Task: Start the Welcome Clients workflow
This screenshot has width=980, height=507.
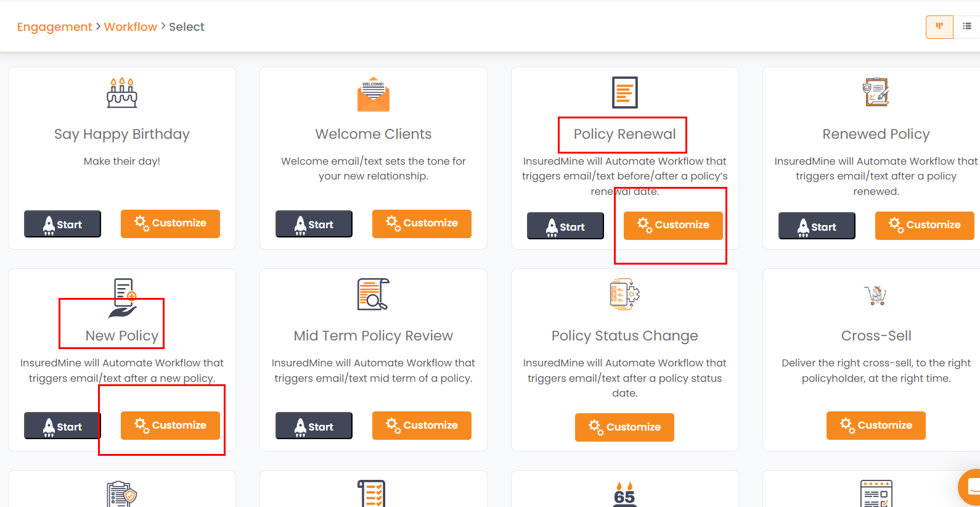Action: [314, 224]
